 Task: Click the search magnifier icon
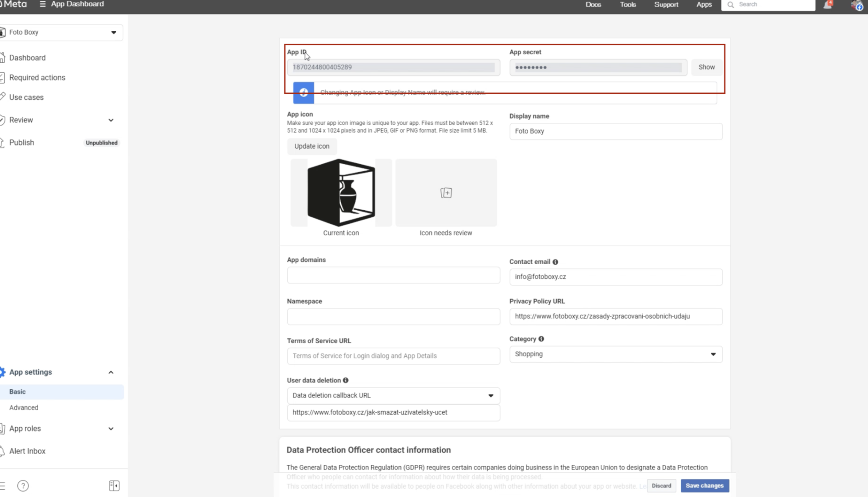(x=731, y=5)
